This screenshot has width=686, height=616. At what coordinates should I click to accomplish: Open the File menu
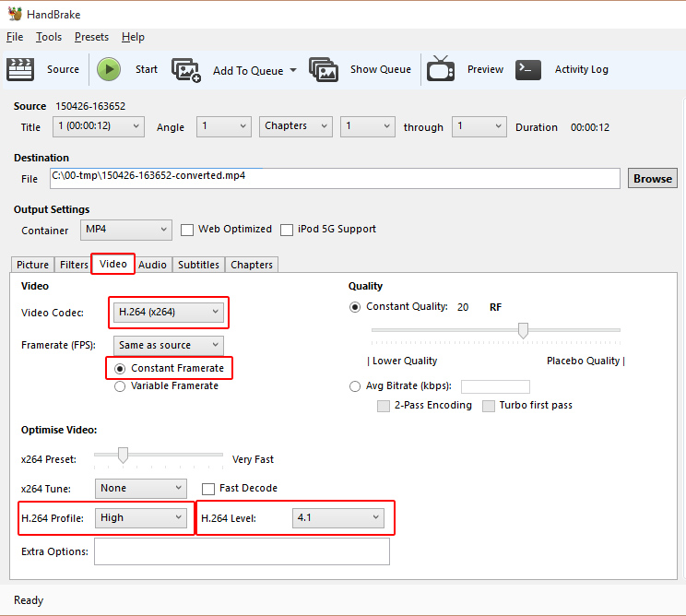pos(15,37)
